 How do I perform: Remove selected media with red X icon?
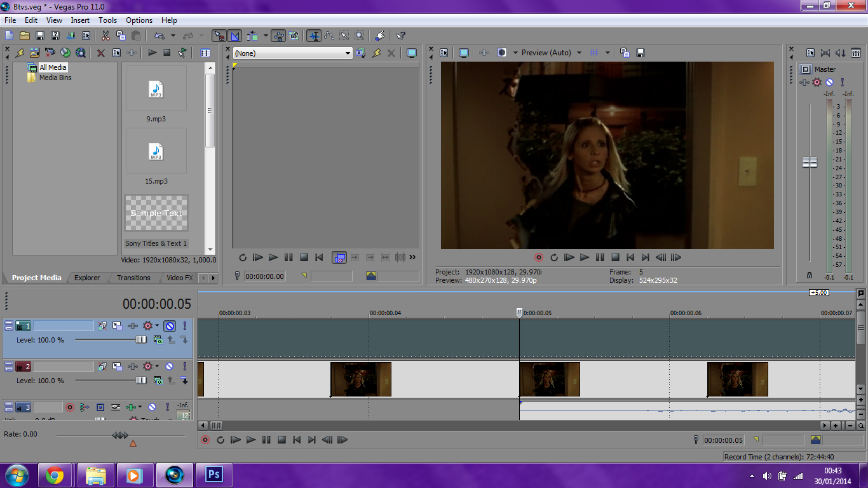100,53
